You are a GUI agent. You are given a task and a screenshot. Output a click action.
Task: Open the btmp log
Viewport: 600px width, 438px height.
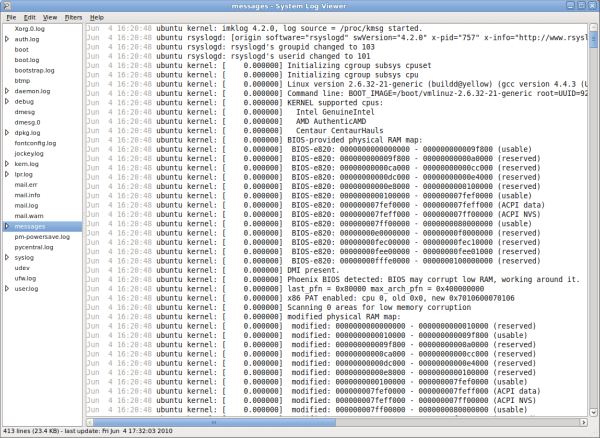(22, 81)
